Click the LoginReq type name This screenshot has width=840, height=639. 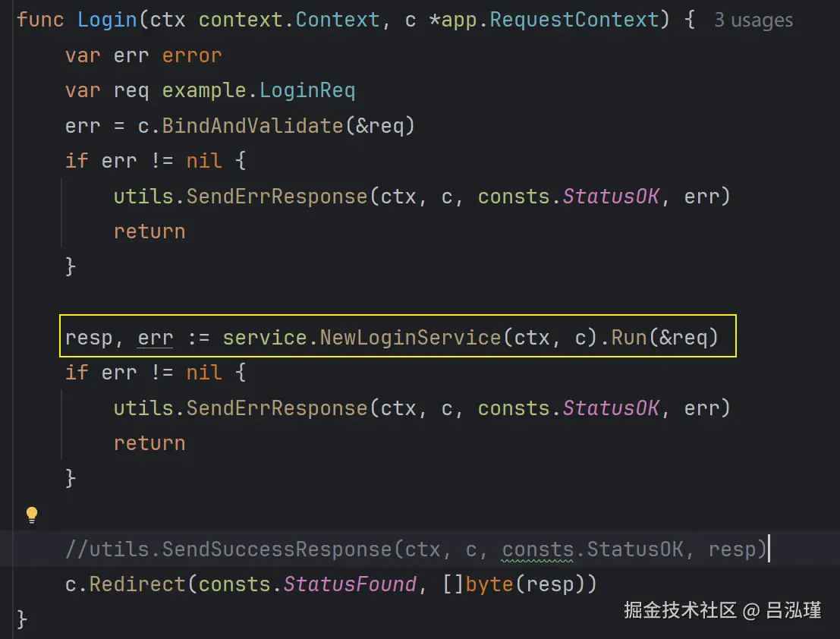click(307, 91)
